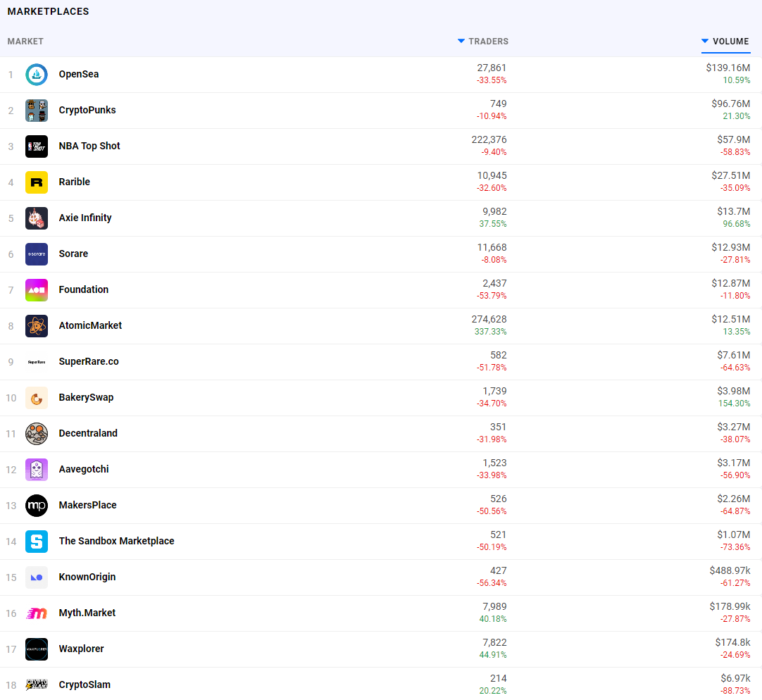Click Rarible's 10,945 traders count
Screen dimensions: 762x700
click(492, 176)
